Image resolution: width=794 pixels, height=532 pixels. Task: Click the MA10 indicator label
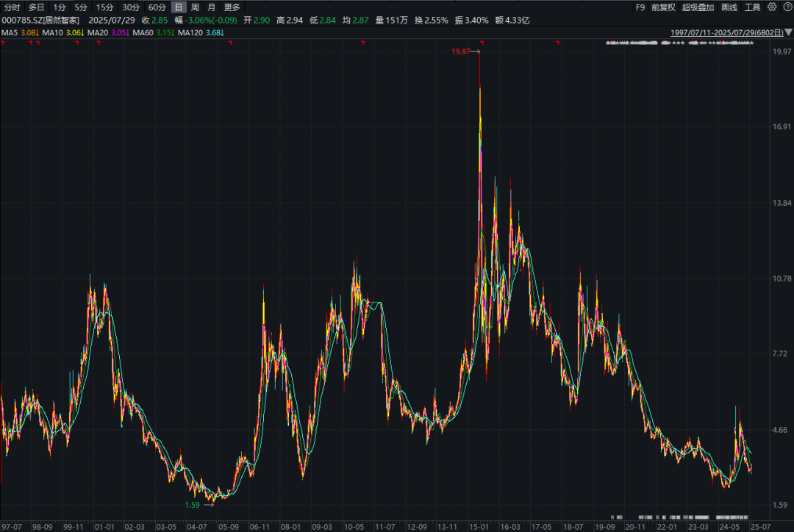53,32
